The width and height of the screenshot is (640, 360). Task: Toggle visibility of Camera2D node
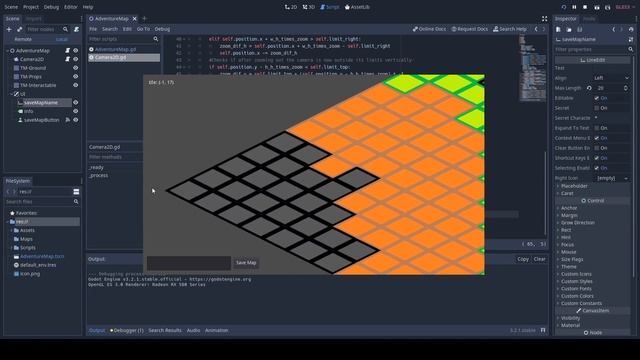click(76, 59)
